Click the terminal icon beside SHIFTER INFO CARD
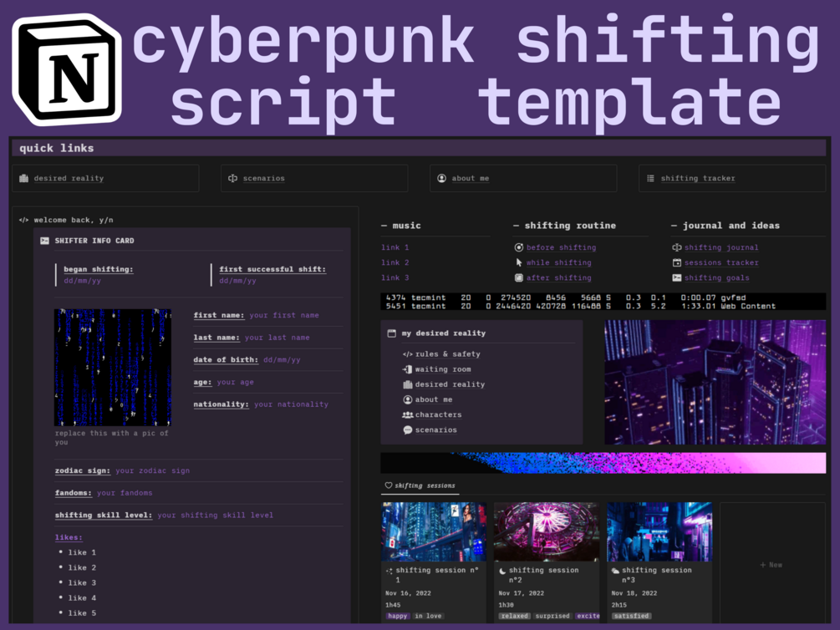 (x=44, y=241)
